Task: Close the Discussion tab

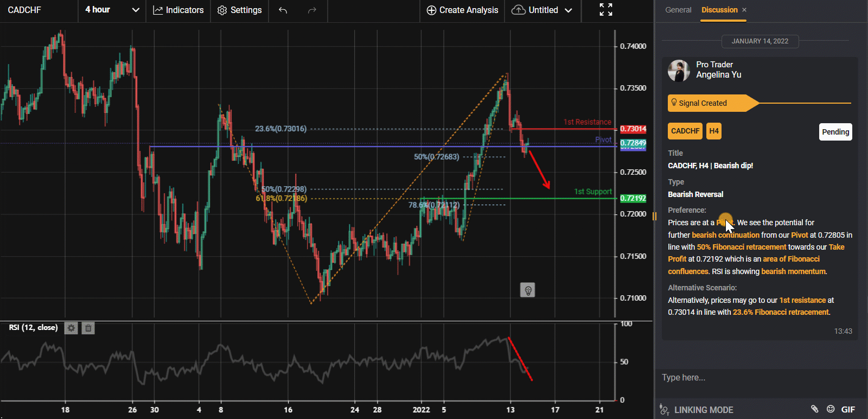Action: coord(744,10)
